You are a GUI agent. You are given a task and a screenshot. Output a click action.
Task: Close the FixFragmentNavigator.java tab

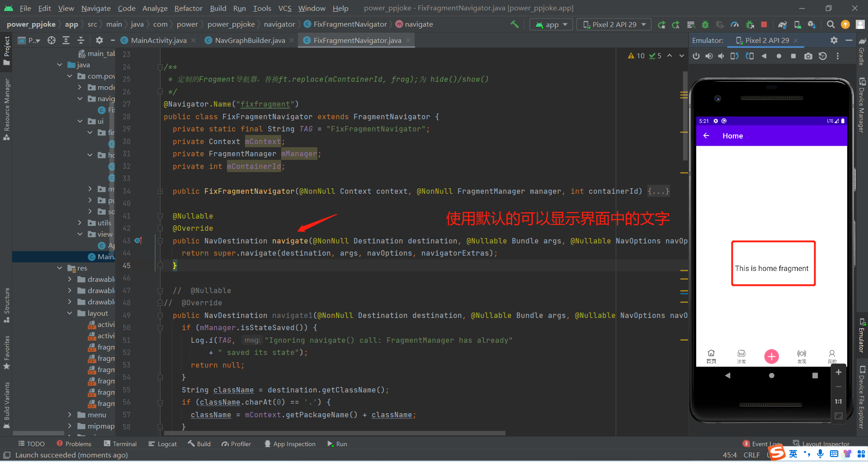(408, 40)
